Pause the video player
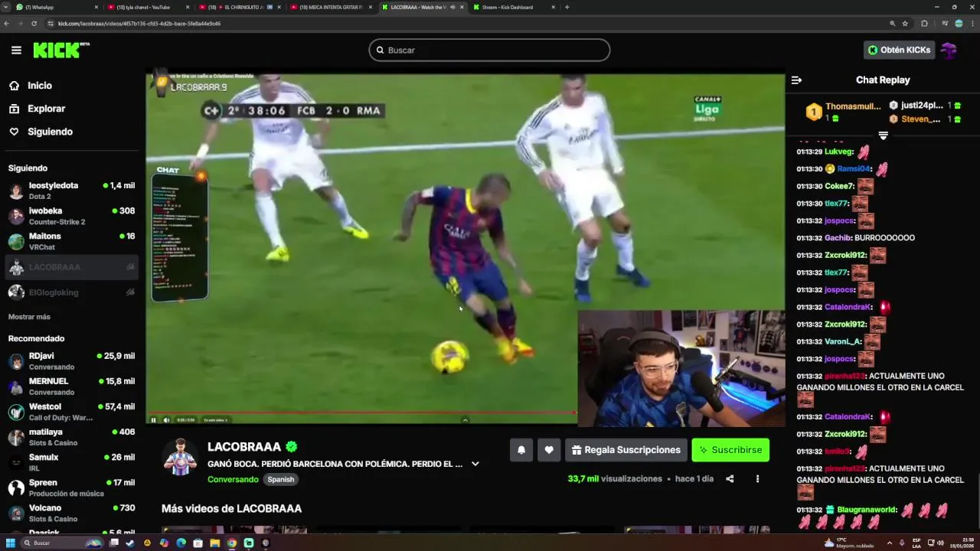Screen dimensions: 980x551 [x=153, y=419]
